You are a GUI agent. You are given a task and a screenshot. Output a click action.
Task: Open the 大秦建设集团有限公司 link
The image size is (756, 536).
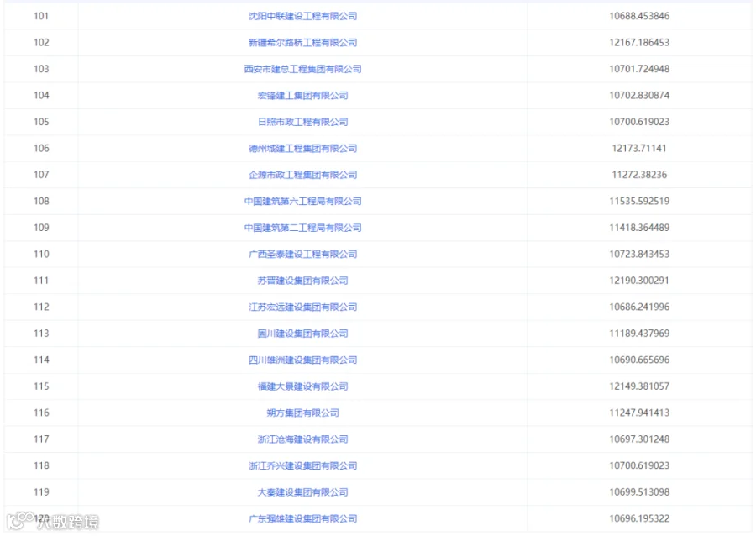[x=302, y=492]
